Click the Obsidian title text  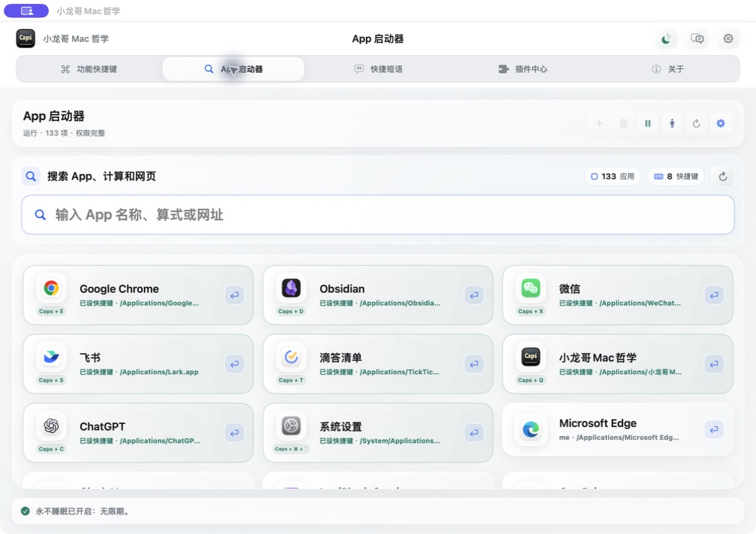click(x=342, y=289)
